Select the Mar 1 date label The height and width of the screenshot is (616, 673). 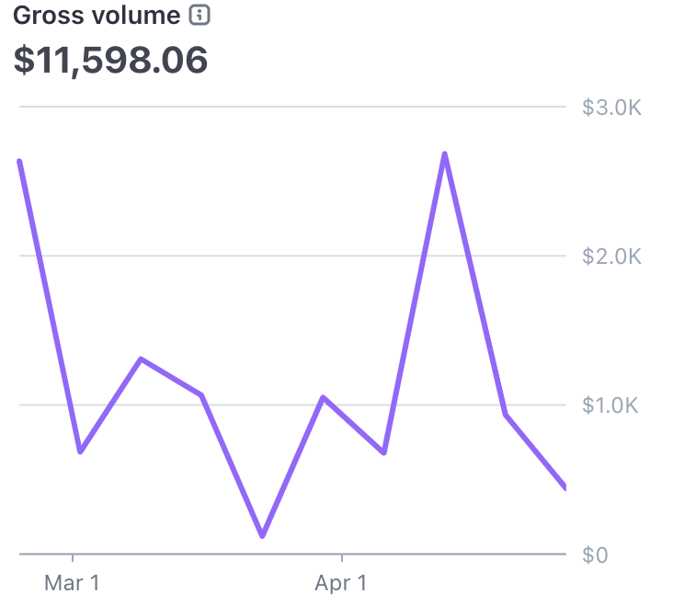click(72, 583)
